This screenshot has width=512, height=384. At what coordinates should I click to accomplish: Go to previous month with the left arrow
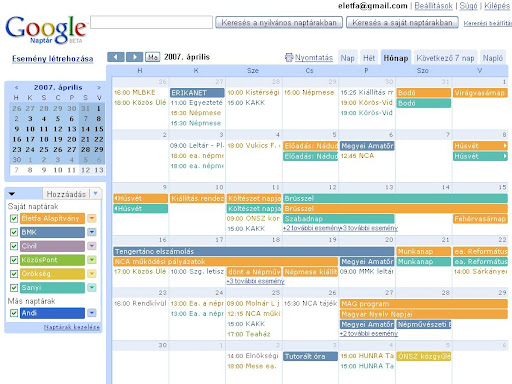[x=115, y=57]
